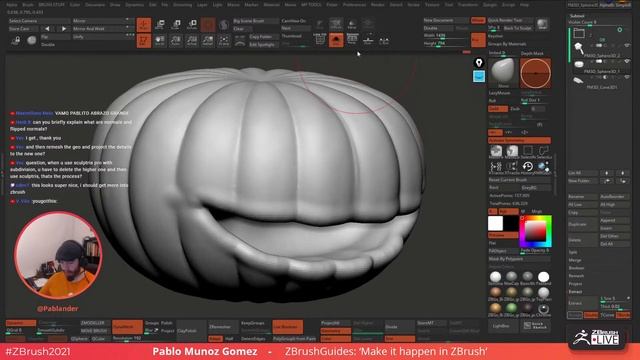Select the SkinShade material sphere
Screen dimensions: 640x360
496,277
